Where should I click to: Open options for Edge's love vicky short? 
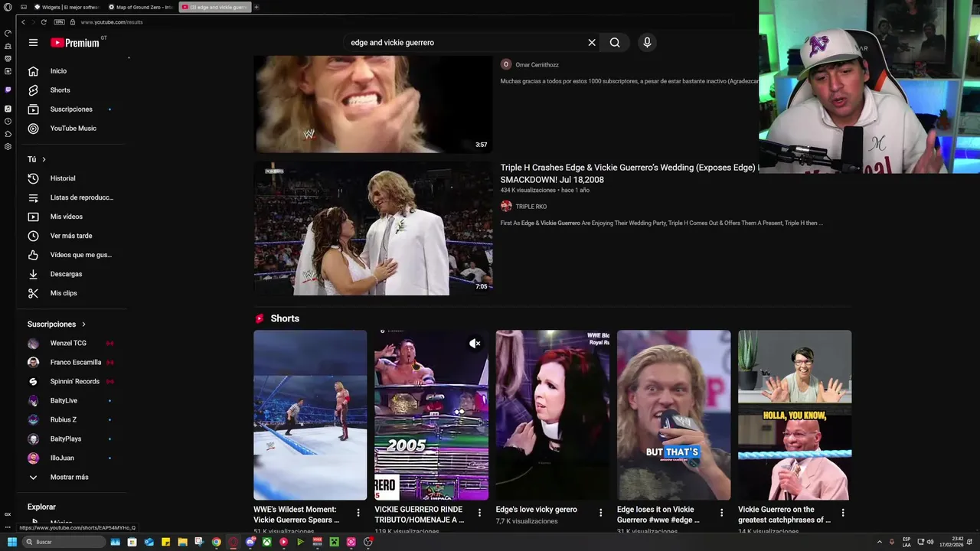600,513
